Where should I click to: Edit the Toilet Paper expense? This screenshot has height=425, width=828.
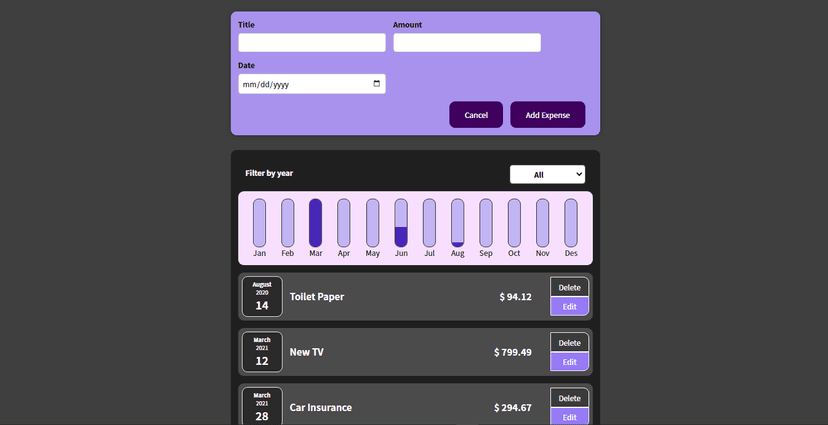tap(569, 307)
